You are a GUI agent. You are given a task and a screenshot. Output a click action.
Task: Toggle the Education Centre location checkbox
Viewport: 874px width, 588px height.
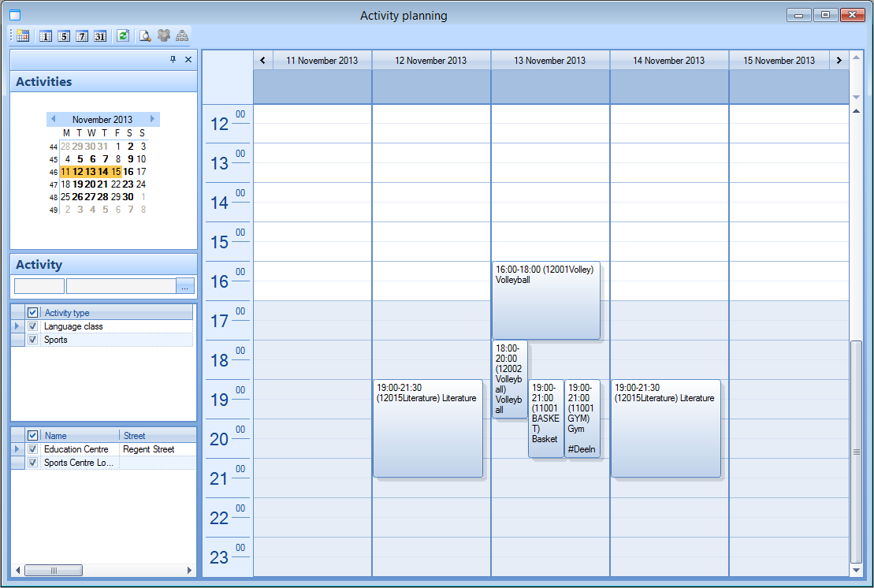[33, 449]
